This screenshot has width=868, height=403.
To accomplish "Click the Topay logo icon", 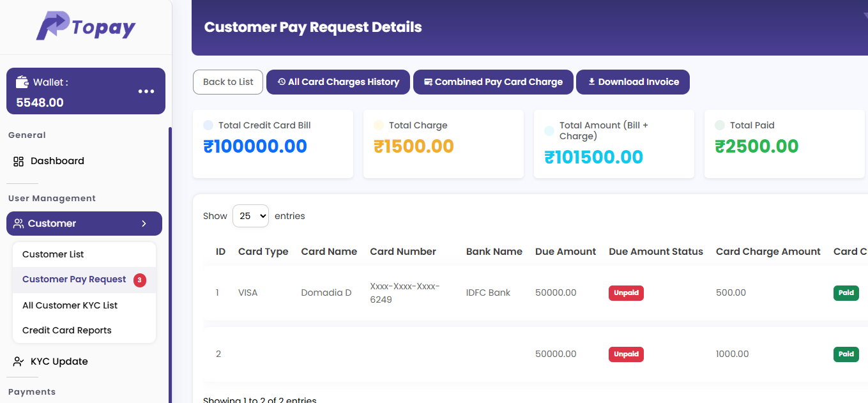I will [x=52, y=26].
